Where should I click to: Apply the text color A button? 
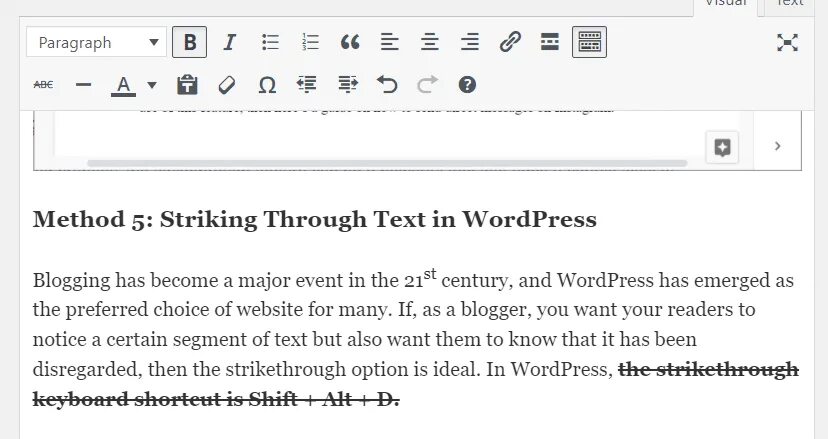[x=124, y=85]
